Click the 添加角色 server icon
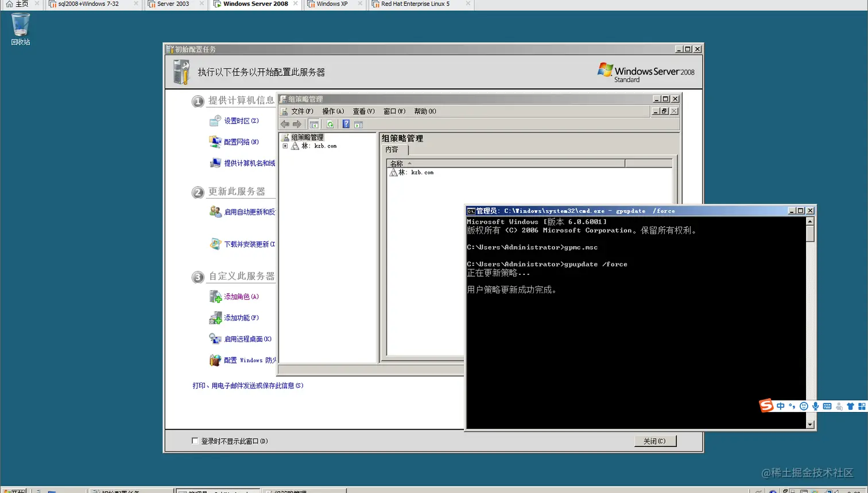Viewport: 868px width, 493px height. 215,297
